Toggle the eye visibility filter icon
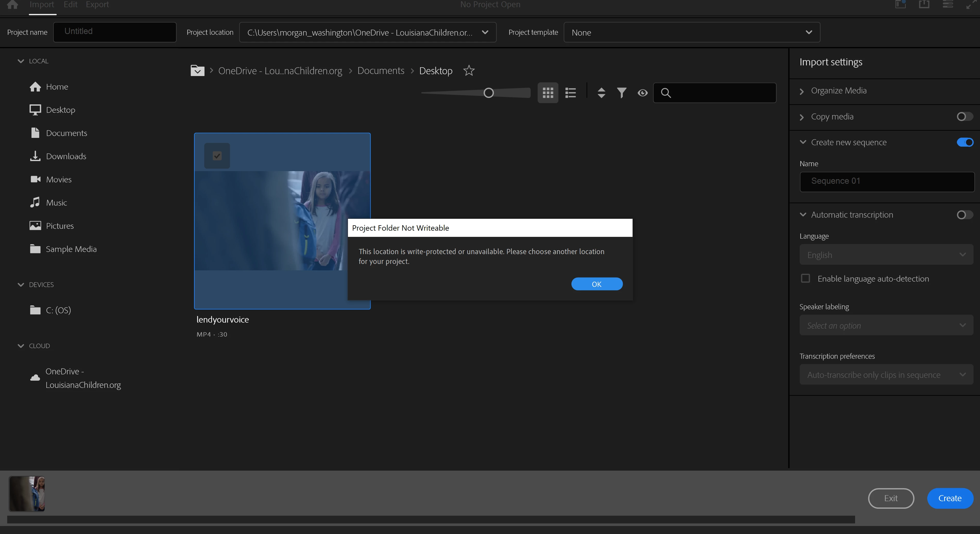The width and height of the screenshot is (980, 534). pyautogui.click(x=643, y=93)
